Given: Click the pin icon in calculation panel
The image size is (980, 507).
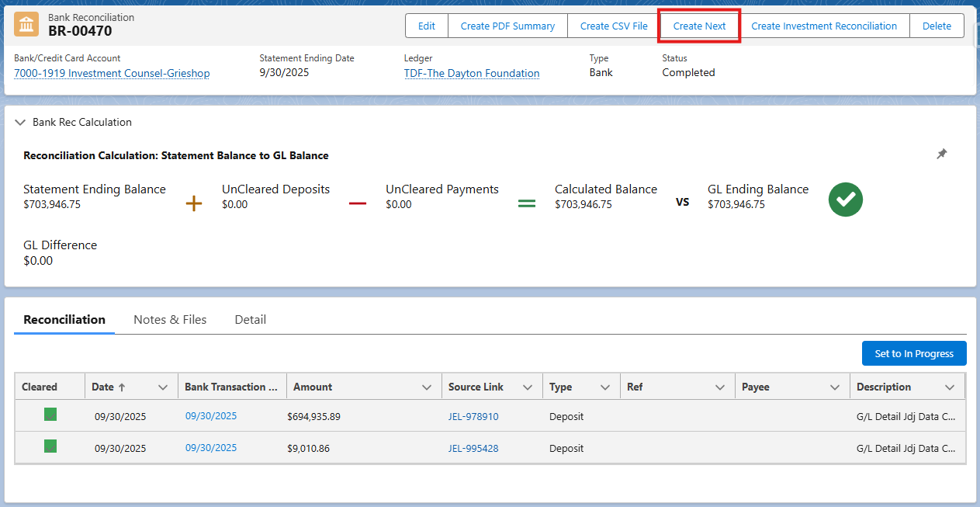Looking at the screenshot, I should coord(941,155).
